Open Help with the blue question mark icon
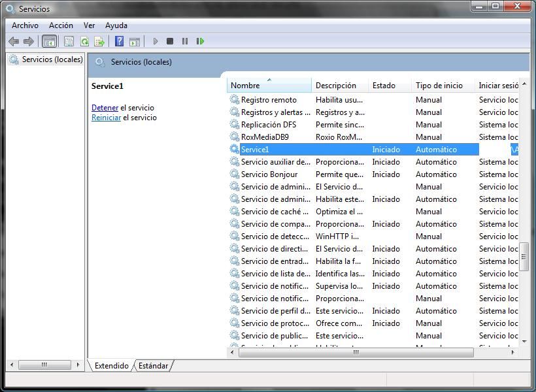 coord(119,41)
